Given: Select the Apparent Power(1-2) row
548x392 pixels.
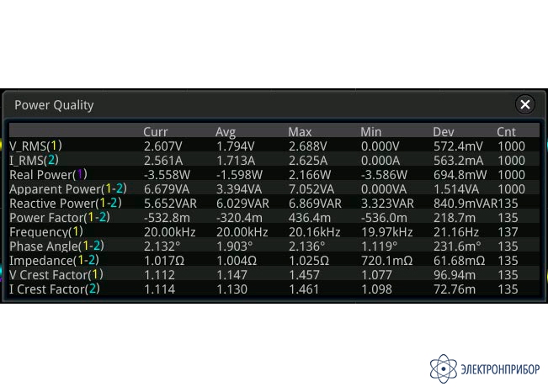Looking at the screenshot, I should 274,188.
